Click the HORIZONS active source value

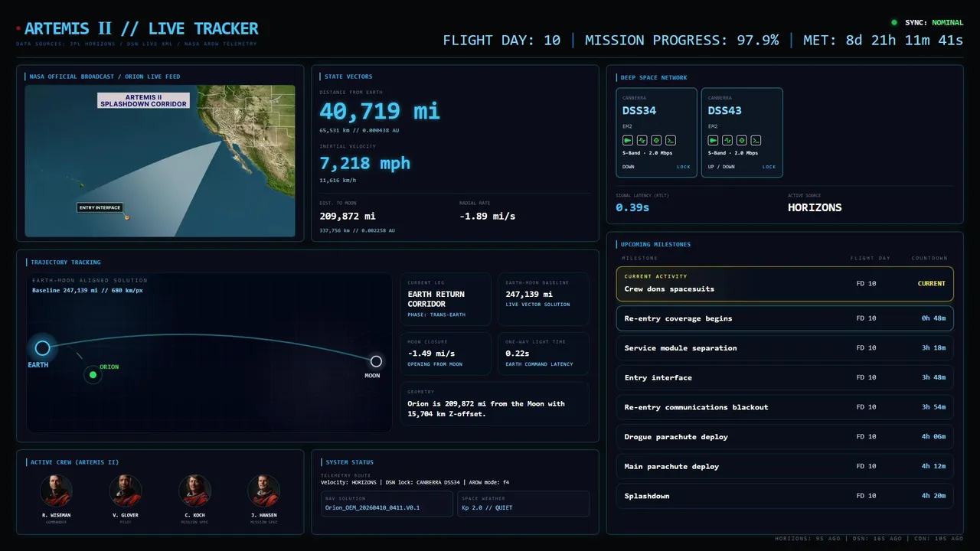[x=815, y=207]
